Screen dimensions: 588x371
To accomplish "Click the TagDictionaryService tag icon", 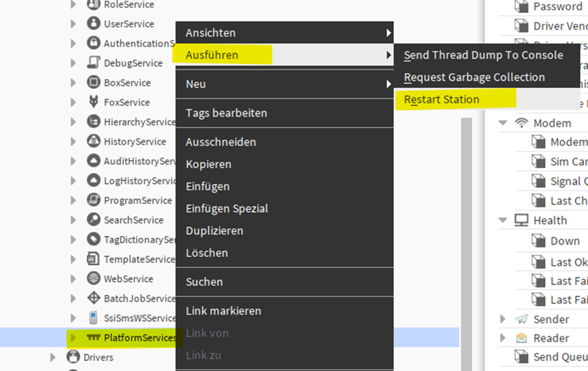I will (x=93, y=239).
